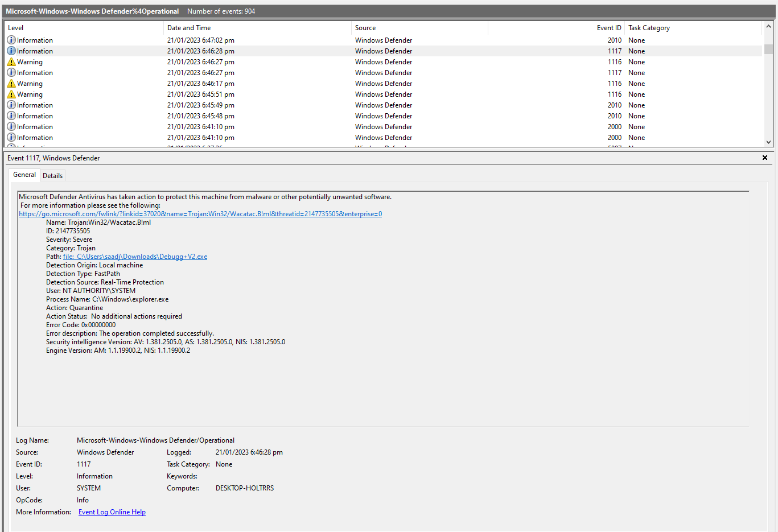The width and height of the screenshot is (778, 532).
Task: Click the event list scrollbar thumb
Action: coord(768,49)
